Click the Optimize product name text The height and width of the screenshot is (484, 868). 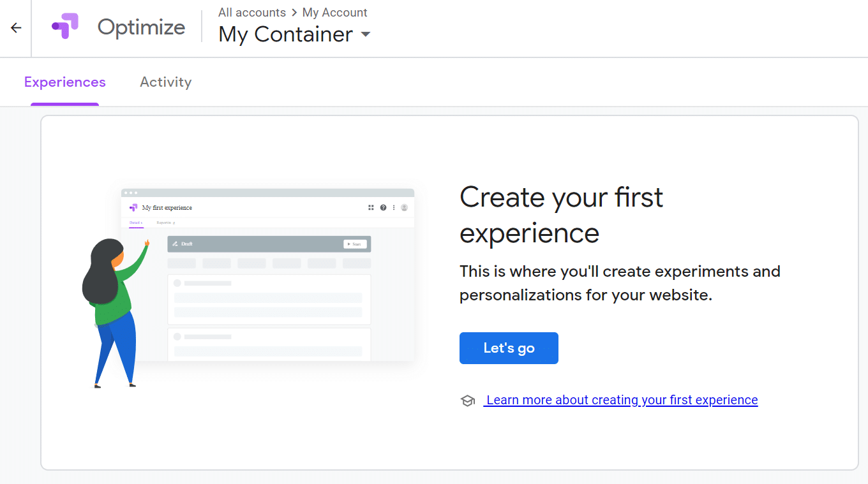coord(141,27)
